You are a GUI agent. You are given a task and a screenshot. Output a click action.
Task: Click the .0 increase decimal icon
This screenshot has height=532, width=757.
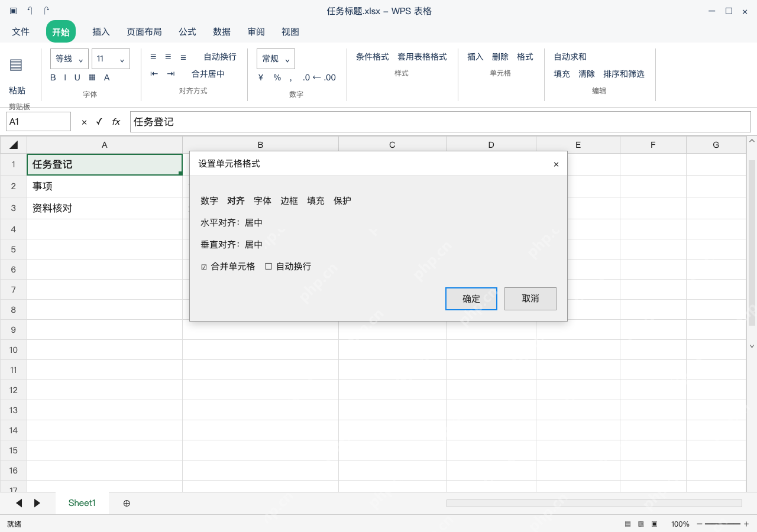(306, 77)
